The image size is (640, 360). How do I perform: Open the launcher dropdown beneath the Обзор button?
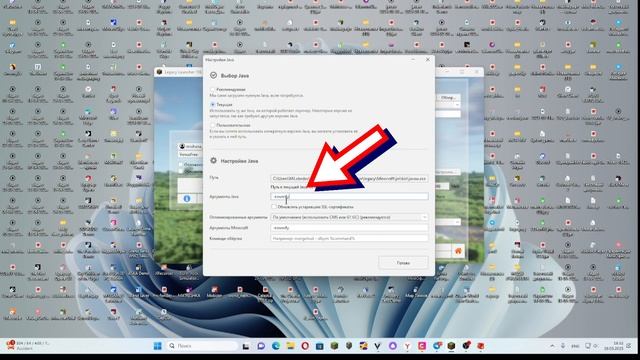coord(449,105)
